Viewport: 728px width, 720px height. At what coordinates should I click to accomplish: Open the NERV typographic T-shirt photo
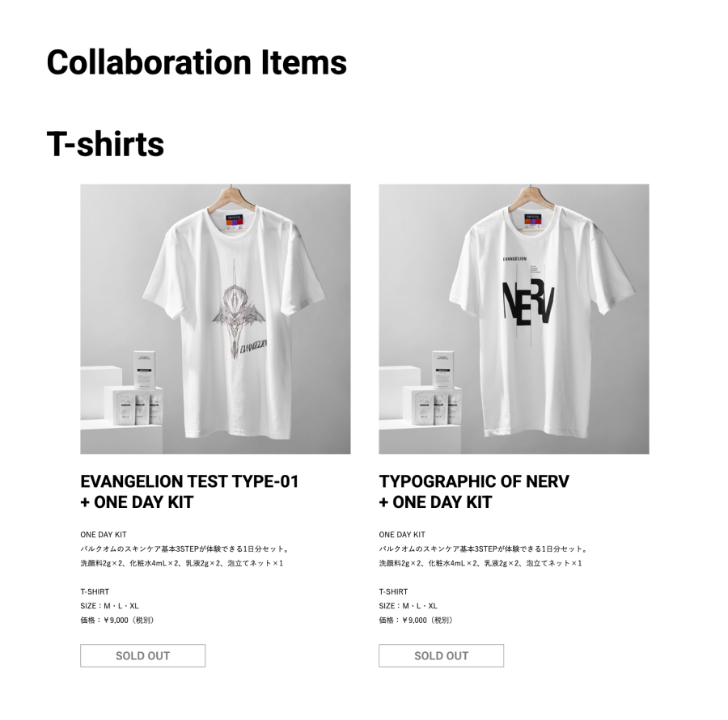514,319
